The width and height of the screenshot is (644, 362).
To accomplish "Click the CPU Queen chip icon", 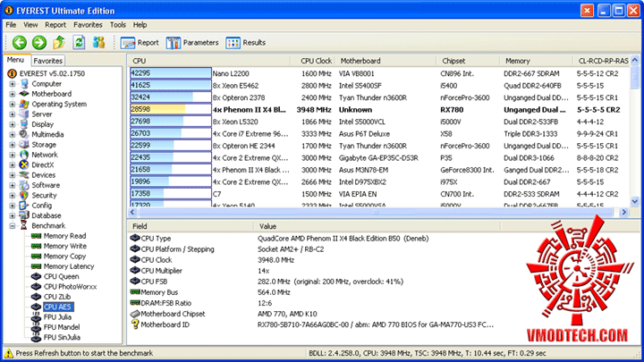I will (36, 276).
